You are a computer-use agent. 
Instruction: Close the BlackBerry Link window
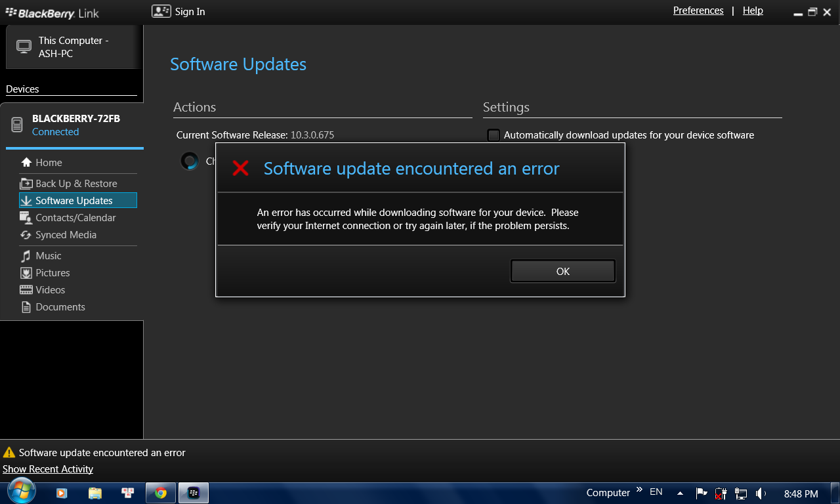827,12
